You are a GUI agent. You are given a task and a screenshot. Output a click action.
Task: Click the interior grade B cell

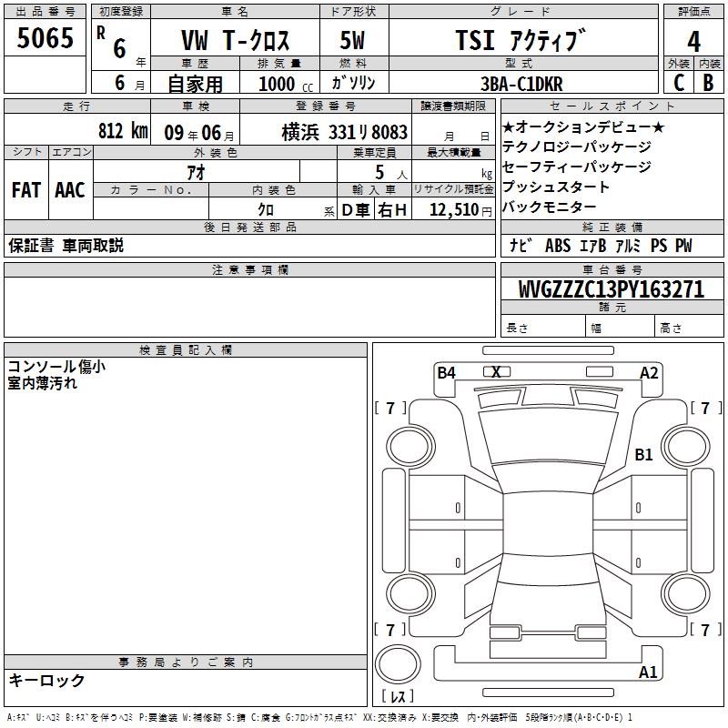(x=708, y=82)
